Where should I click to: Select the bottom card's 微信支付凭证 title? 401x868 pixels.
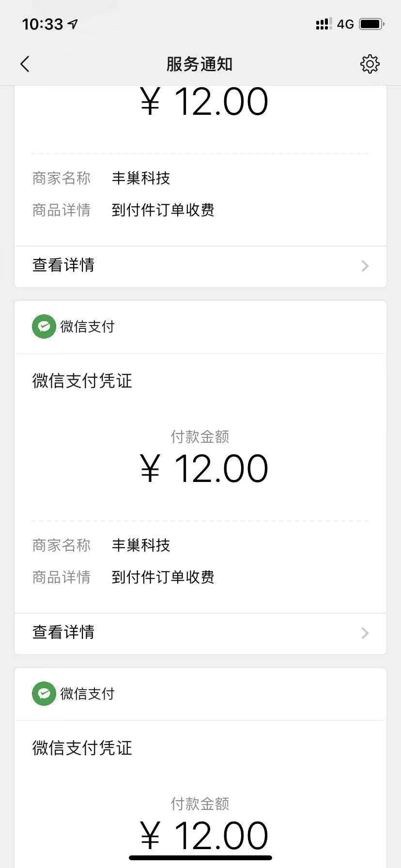coord(82,748)
